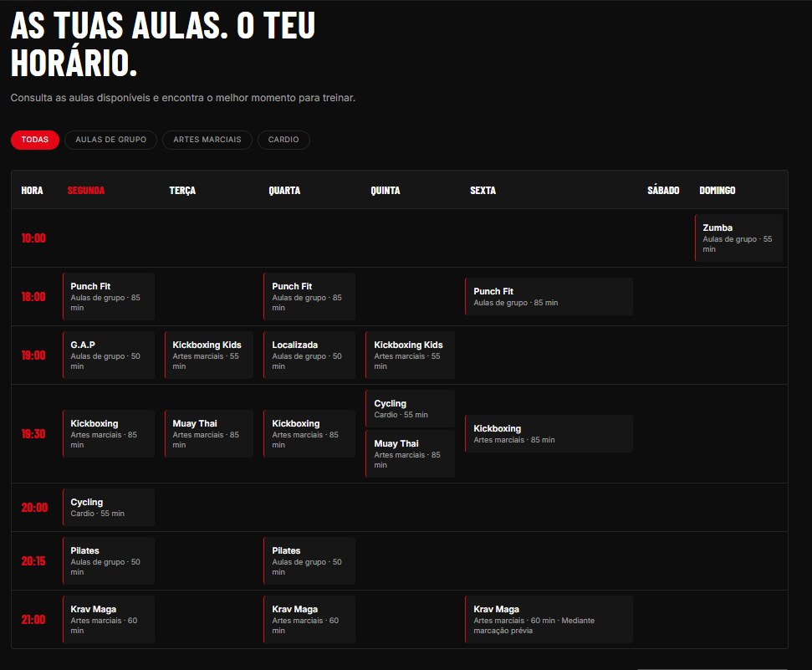Open Pilates class on Segunda
The image size is (812, 670).
(108, 560)
